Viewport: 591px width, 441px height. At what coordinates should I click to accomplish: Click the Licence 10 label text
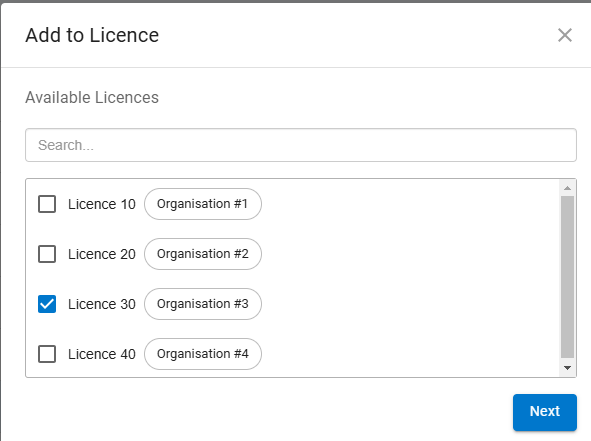[102, 204]
